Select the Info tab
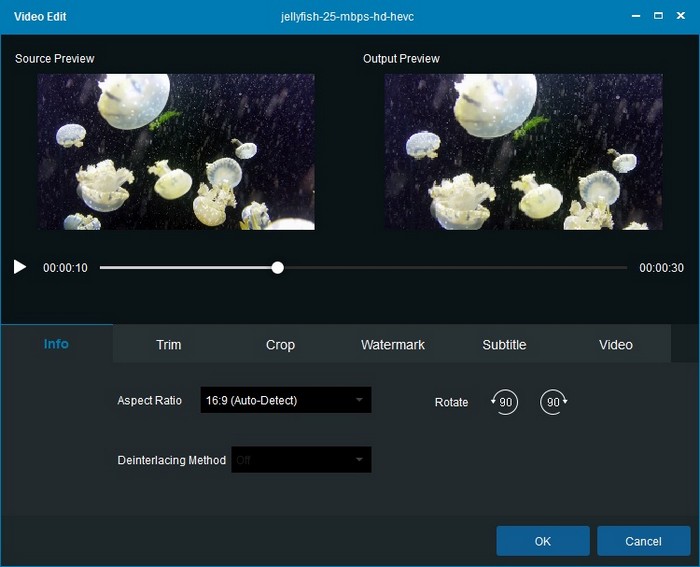The image size is (700, 567). point(57,344)
